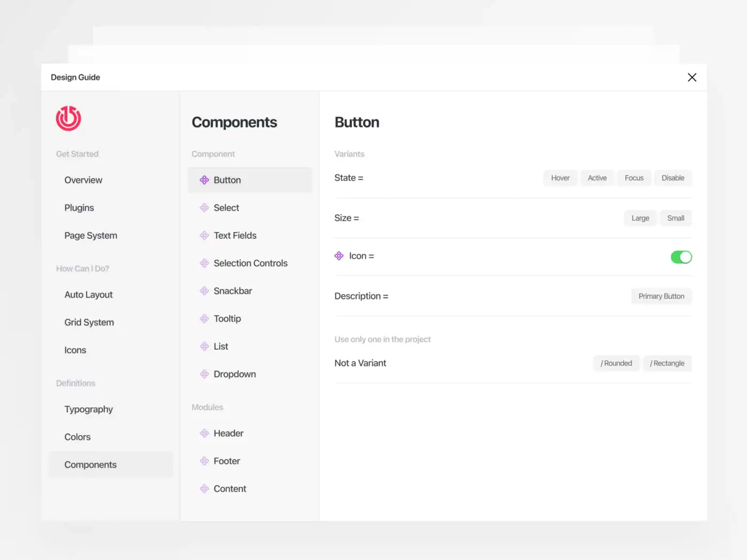Click the Size = label

coord(347,218)
